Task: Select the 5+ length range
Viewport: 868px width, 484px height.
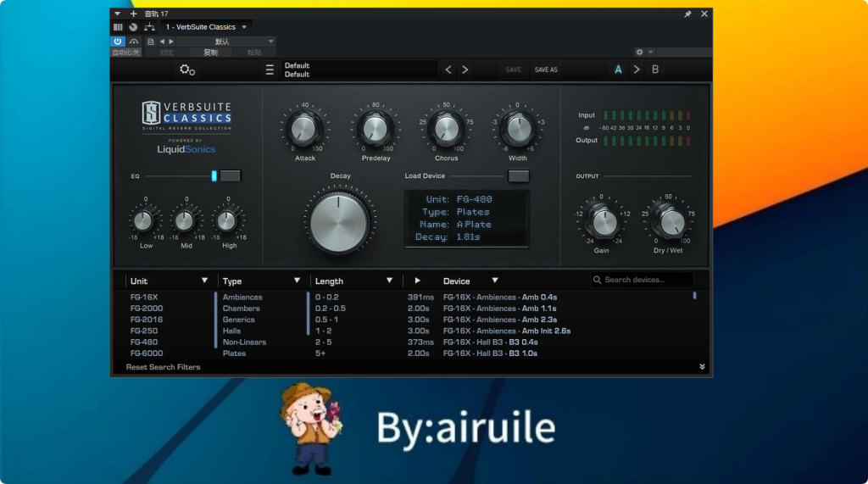Action: pos(320,353)
